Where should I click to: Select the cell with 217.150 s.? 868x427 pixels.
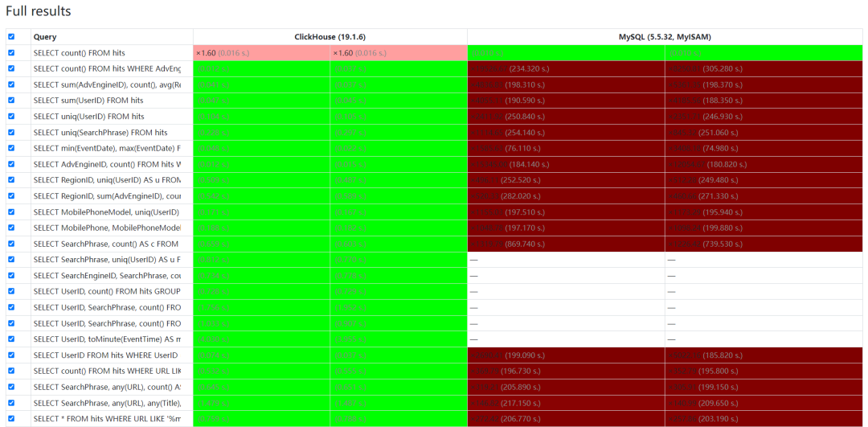point(567,403)
